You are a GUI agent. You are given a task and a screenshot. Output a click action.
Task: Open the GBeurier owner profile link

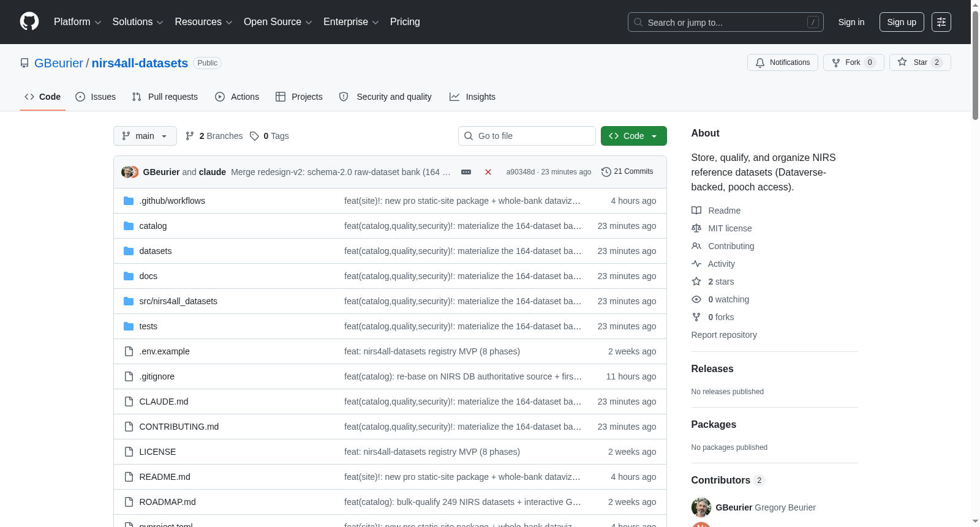point(59,63)
